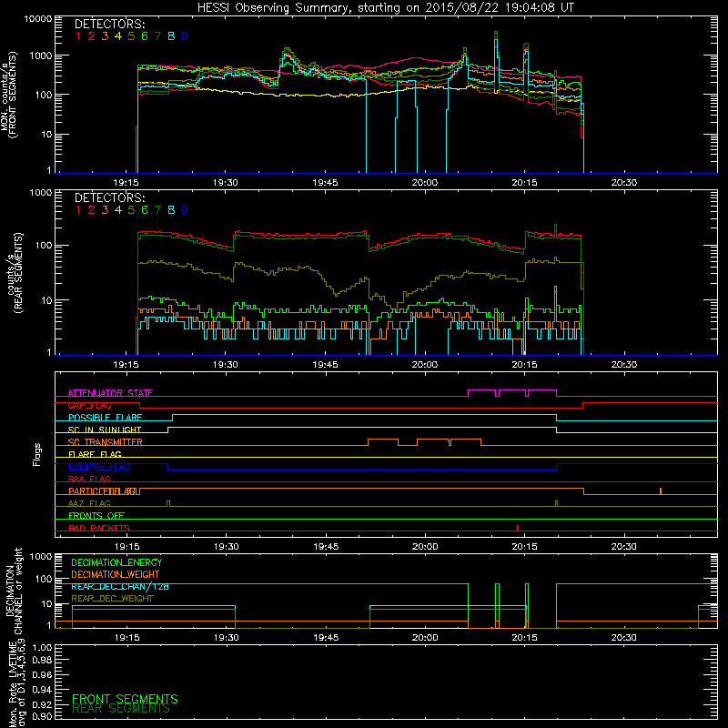The height and width of the screenshot is (728, 728).
Task: Click the 10000 y-axis label
Action: point(37,19)
